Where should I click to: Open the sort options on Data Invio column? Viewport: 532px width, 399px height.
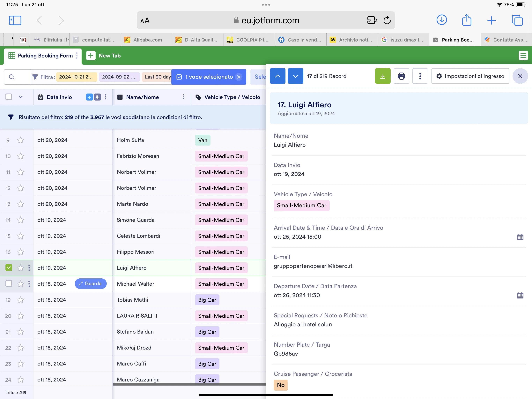click(89, 97)
